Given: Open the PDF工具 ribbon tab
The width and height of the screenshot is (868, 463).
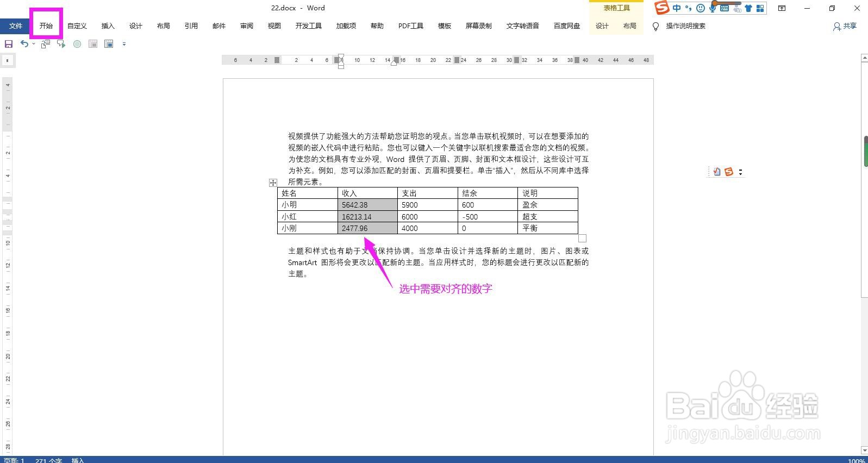Looking at the screenshot, I should (411, 26).
